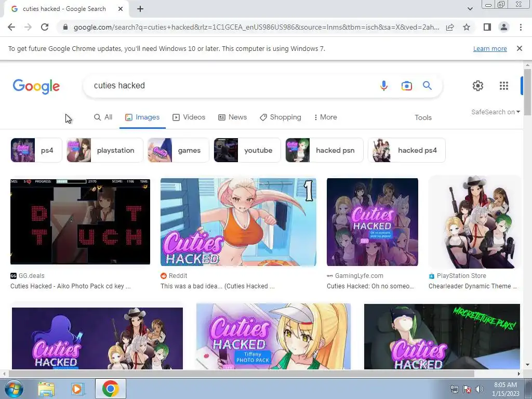Click the vertical scrollbar down arrow
532x399 pixels.
pos(527,365)
